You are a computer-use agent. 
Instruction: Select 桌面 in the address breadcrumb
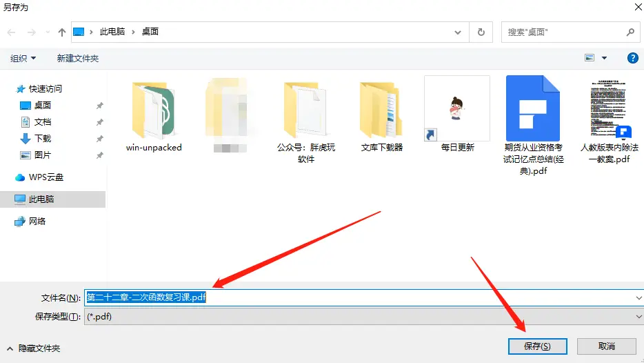(x=150, y=32)
